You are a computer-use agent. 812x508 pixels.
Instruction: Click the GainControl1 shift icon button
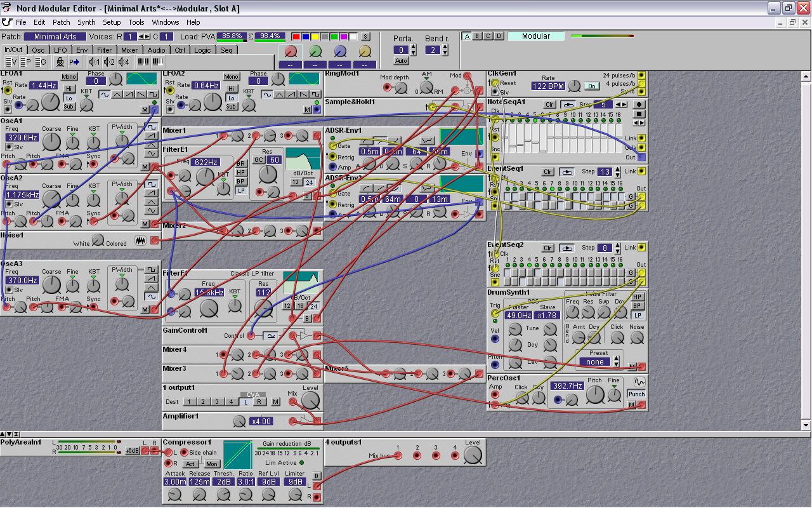click(x=270, y=336)
